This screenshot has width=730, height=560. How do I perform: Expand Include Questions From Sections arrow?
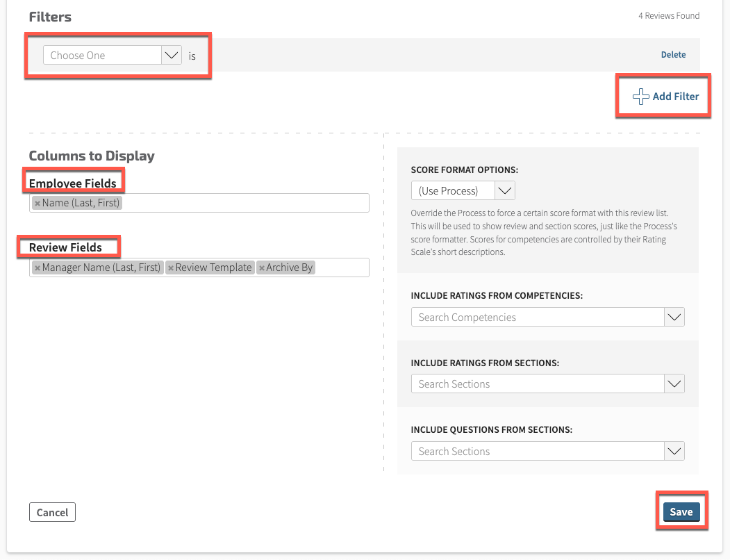pos(674,451)
